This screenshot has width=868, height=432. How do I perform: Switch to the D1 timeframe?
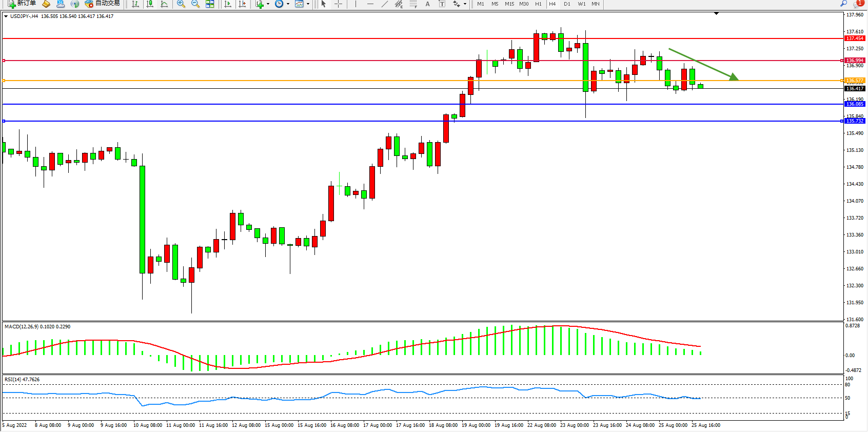click(567, 4)
